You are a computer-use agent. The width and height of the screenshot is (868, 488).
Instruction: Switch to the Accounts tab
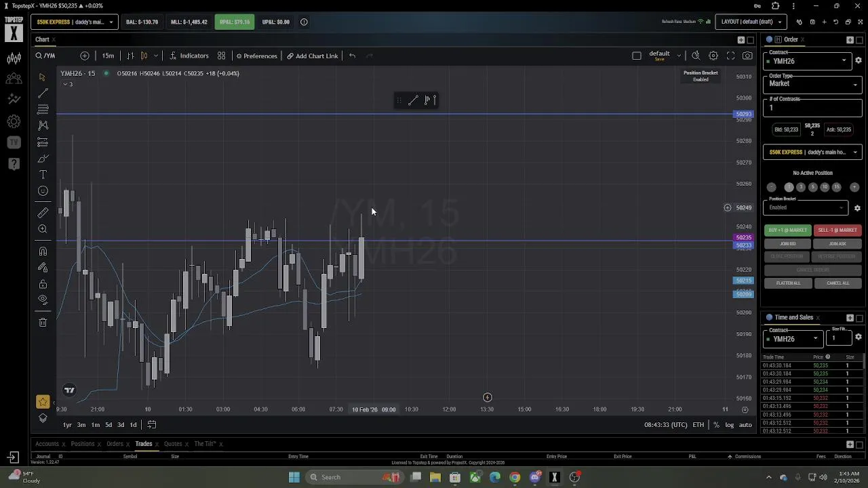(47, 444)
